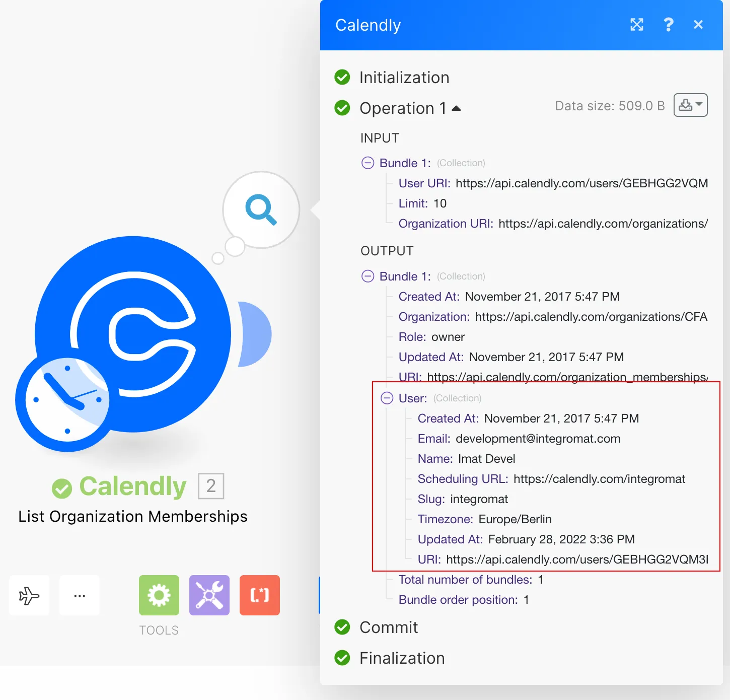Open the download output bundles dropdown
The height and width of the screenshot is (700, 730).
tap(690, 105)
